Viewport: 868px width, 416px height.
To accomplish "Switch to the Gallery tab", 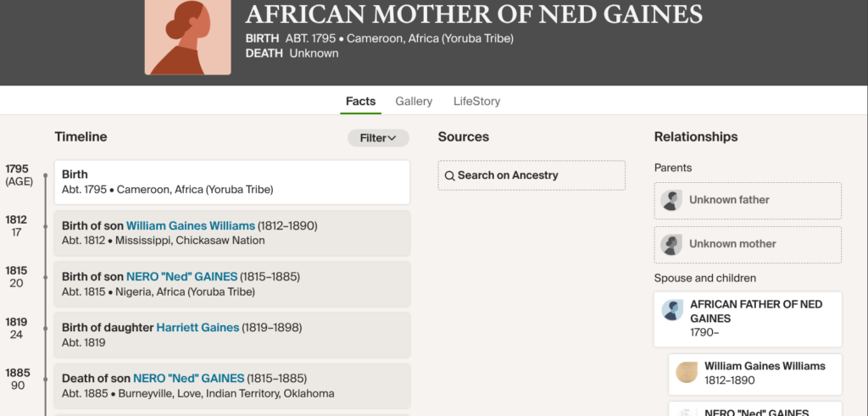I will pyautogui.click(x=414, y=101).
